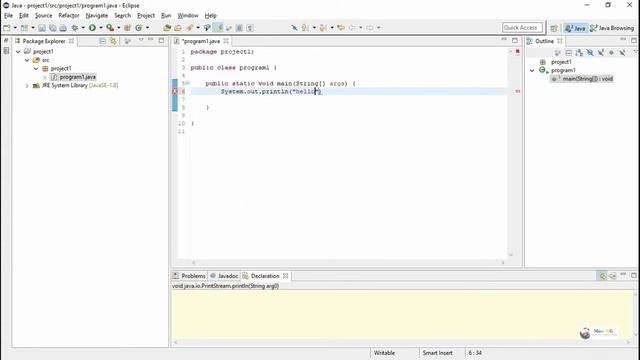This screenshot has height=360, width=640.
Task: Toggle Hide Non-Public Members in Outline
Action: pyautogui.click(x=611, y=53)
